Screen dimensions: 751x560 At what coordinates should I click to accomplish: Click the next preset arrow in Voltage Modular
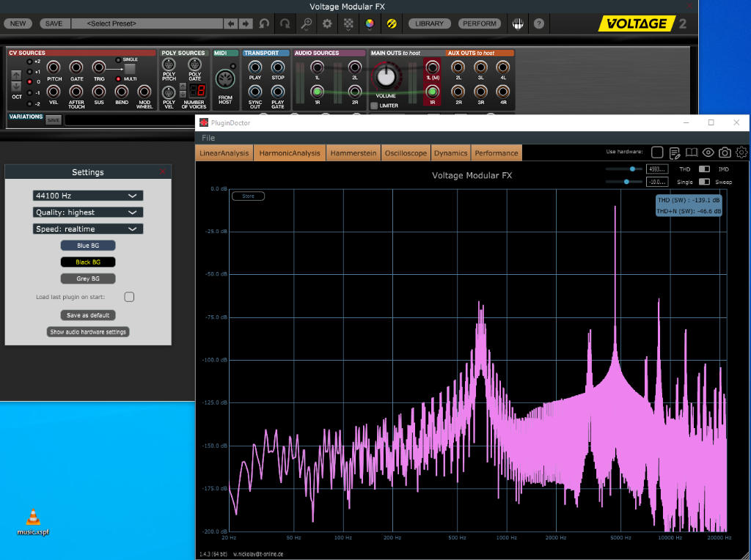pos(246,23)
